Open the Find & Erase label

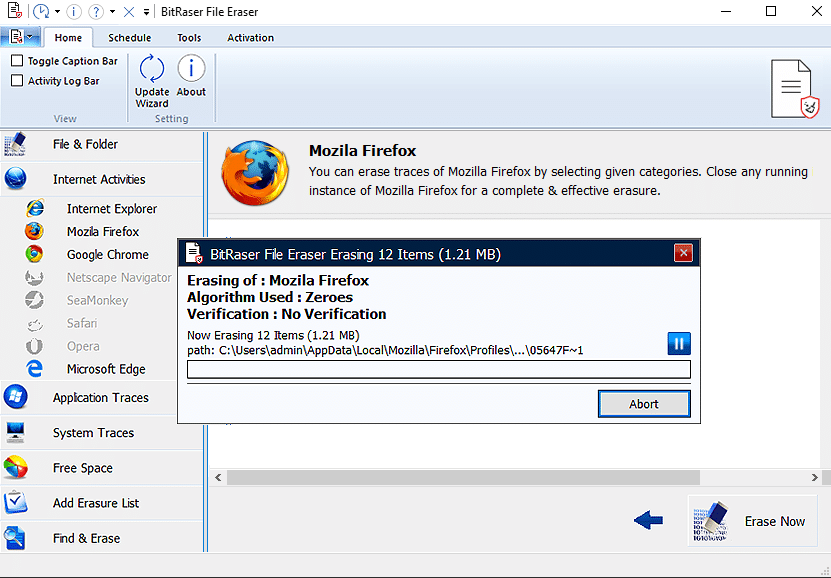[x=86, y=538]
